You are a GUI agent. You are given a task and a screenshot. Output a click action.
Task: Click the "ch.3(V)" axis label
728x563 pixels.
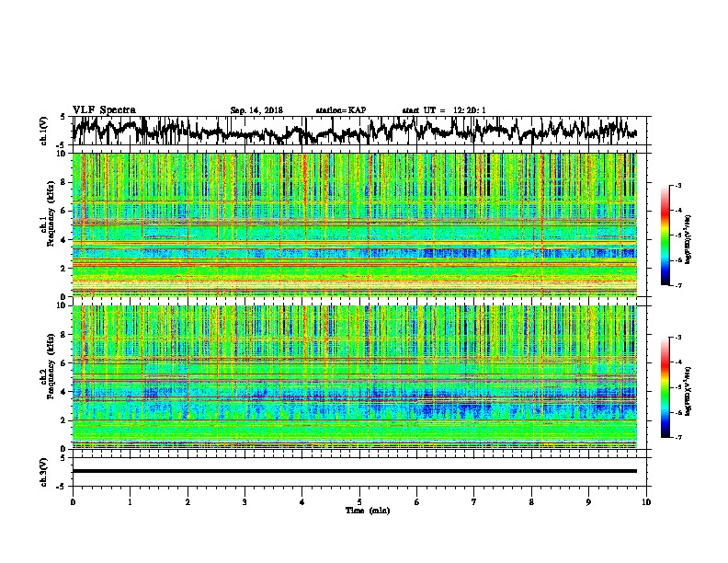click(44, 472)
